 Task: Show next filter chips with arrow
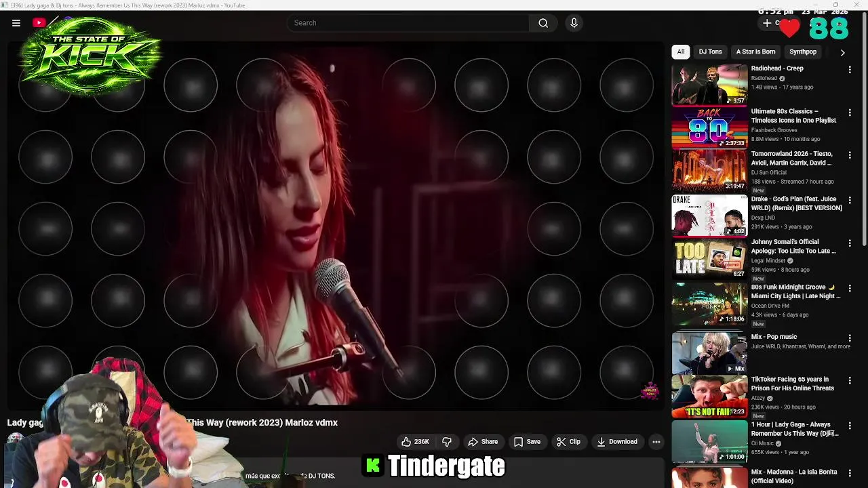pyautogui.click(x=842, y=52)
